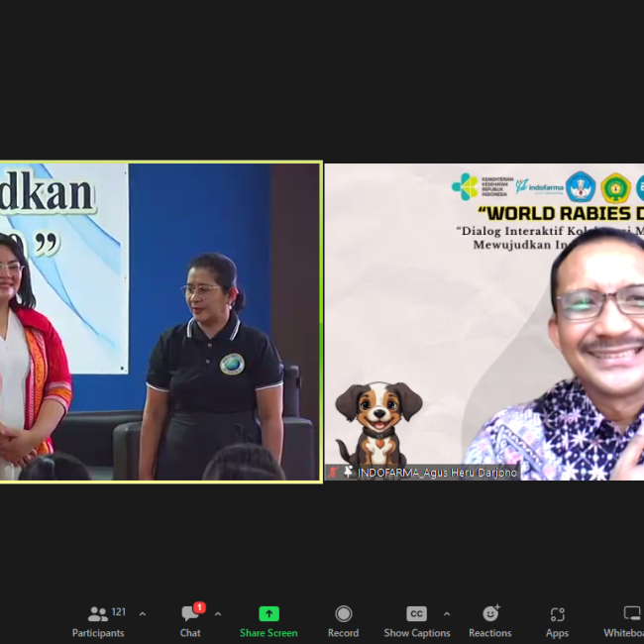Click the INDOFARMA_Agus Heru Darjono name label

click(436, 473)
